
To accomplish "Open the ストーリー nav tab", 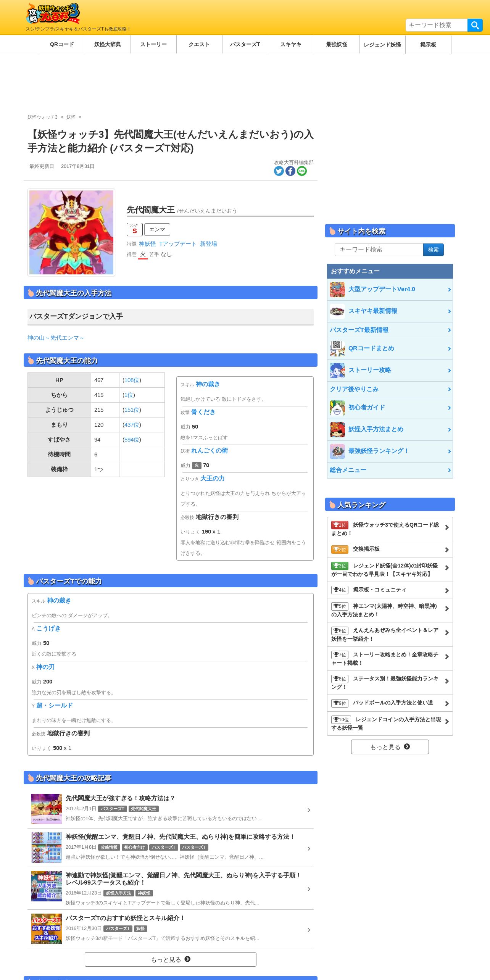I will (x=153, y=44).
